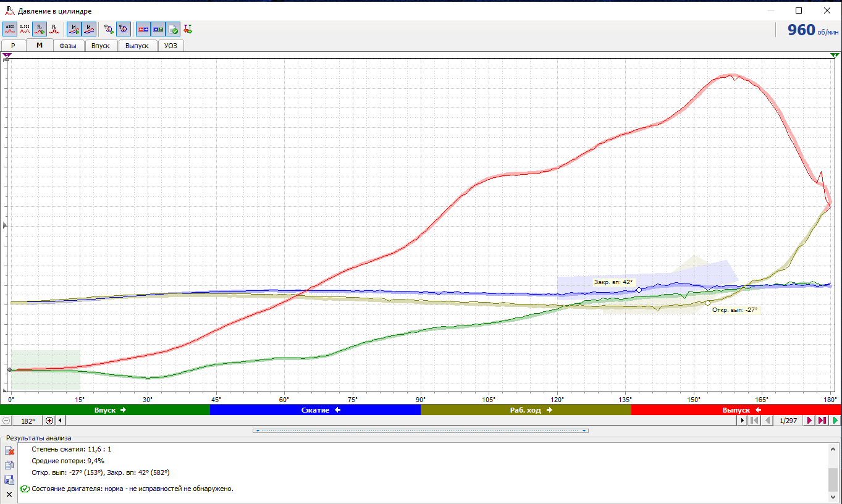Toggle the Px waveform with play arrow button

(40, 28)
